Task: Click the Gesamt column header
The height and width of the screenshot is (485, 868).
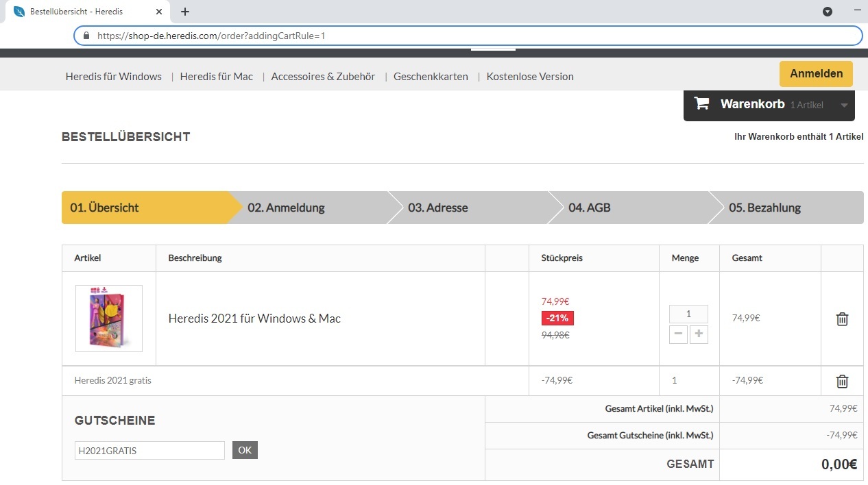Action: [747, 258]
